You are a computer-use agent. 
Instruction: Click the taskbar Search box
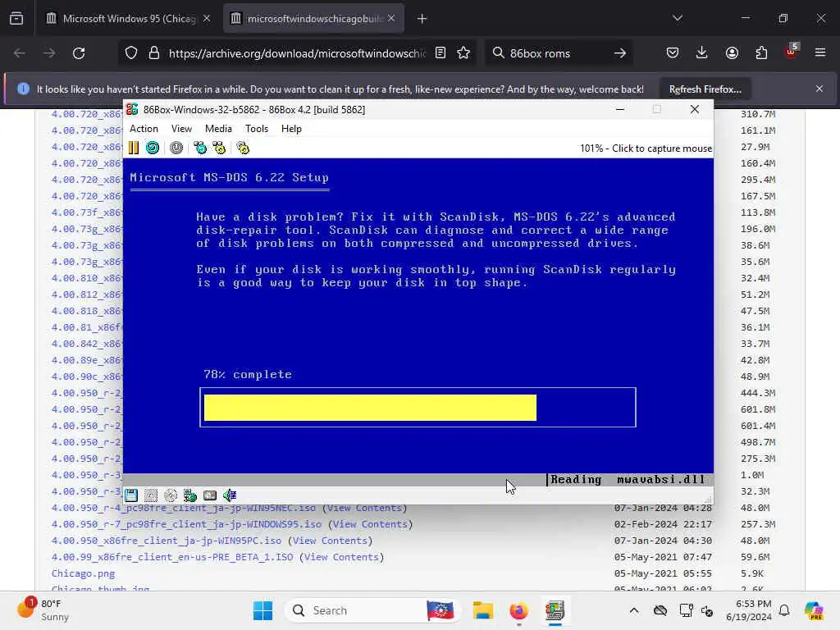[372, 610]
